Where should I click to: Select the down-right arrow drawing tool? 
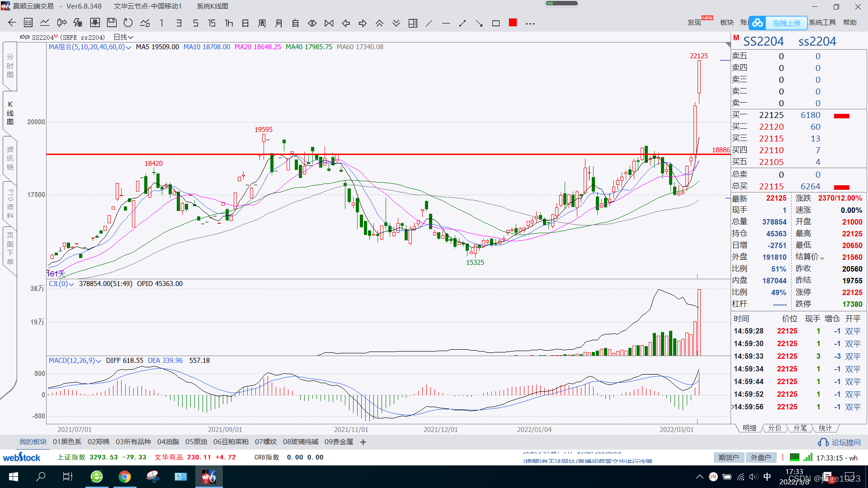coord(479,23)
